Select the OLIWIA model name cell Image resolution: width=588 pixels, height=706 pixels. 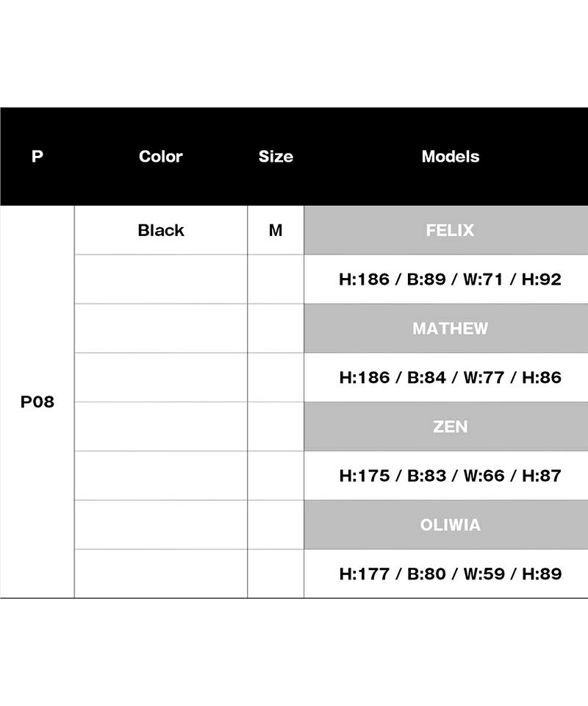click(450, 525)
